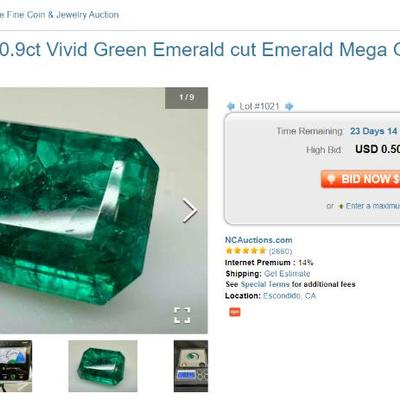Select the scale weight thumbnail
400x400 pixels.
point(191,366)
